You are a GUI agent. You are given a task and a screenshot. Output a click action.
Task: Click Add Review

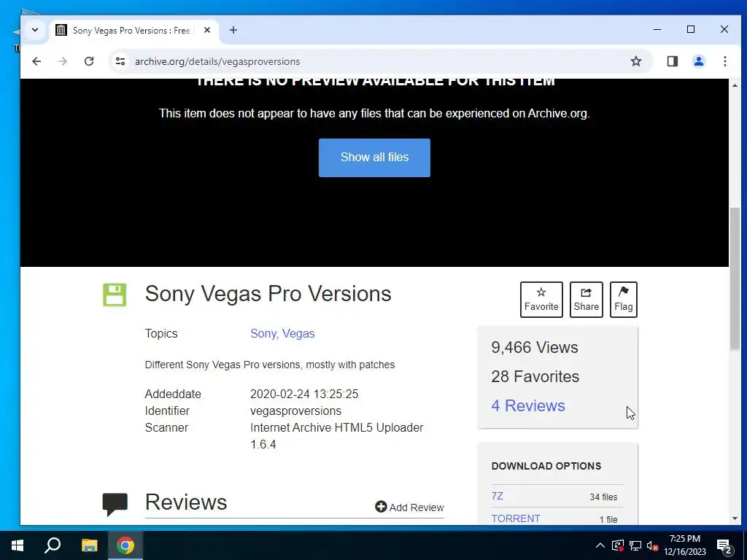point(410,507)
